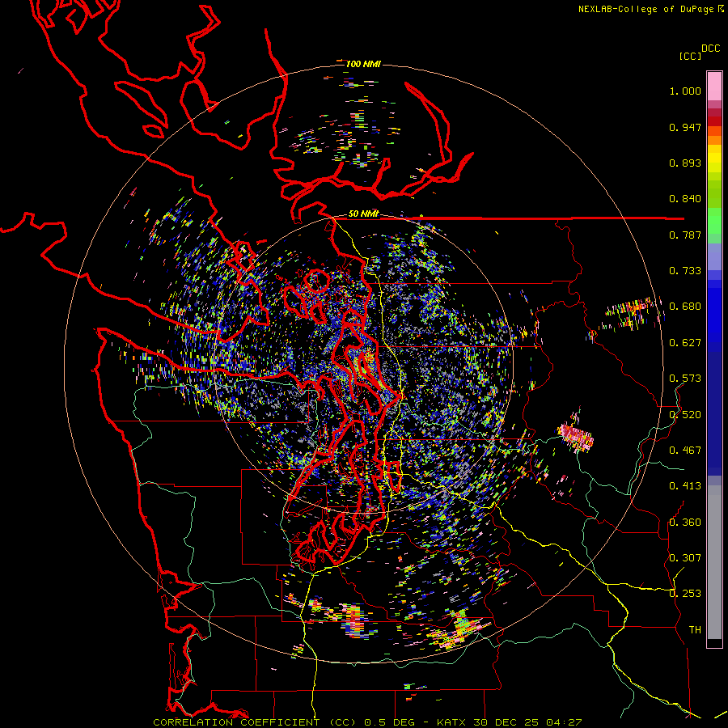The height and width of the screenshot is (728, 728).
Task: Click the 0.360 color scale value
Action: tap(685, 522)
